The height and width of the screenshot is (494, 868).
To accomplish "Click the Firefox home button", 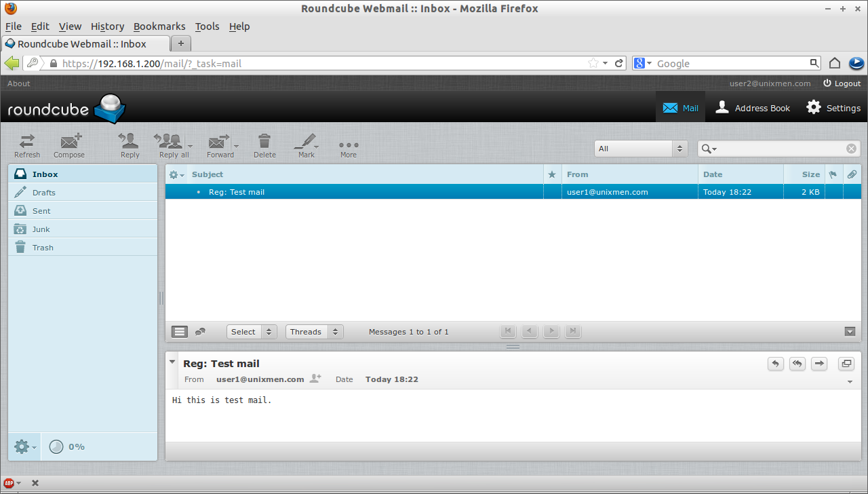I will coord(835,63).
